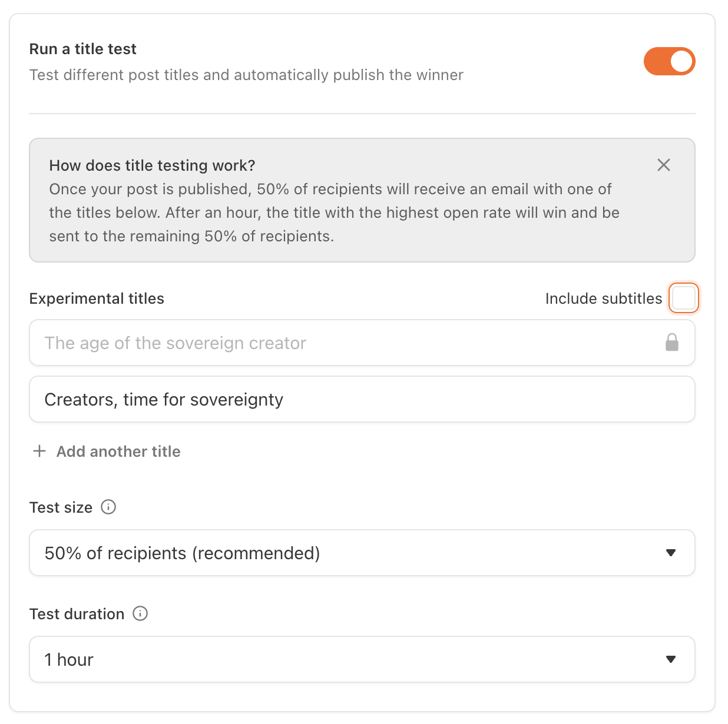Click the lock icon in the original title field
The width and height of the screenshot is (728, 724).
tap(672, 342)
